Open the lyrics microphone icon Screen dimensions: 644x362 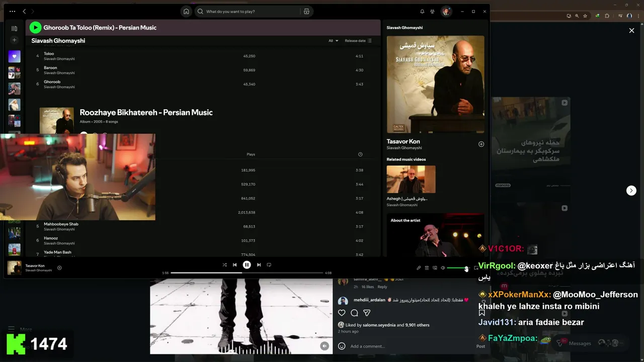418,268
